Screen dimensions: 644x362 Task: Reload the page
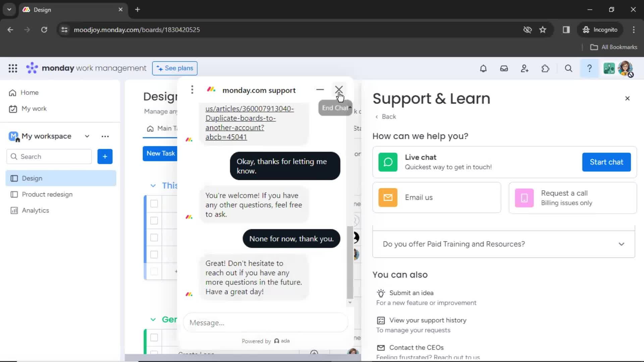tap(44, 30)
